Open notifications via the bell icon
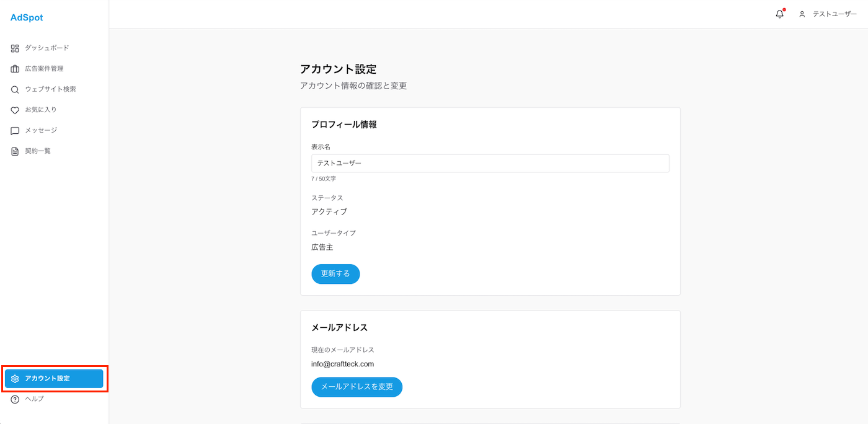The image size is (868, 424). [x=779, y=13]
